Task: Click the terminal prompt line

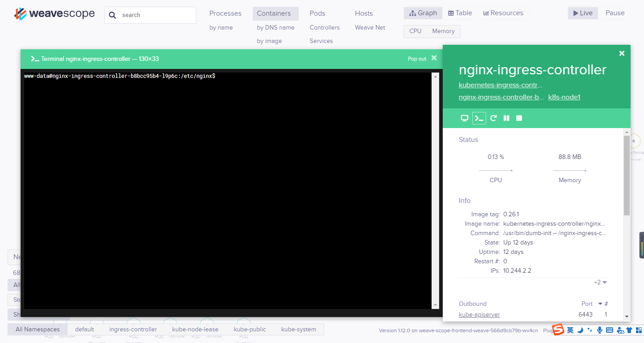Action: [x=120, y=76]
